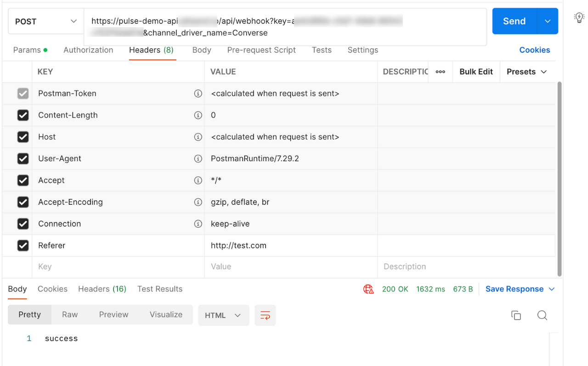Uncheck the Content-Length header
This screenshot has height=366, width=588.
pyautogui.click(x=23, y=115)
